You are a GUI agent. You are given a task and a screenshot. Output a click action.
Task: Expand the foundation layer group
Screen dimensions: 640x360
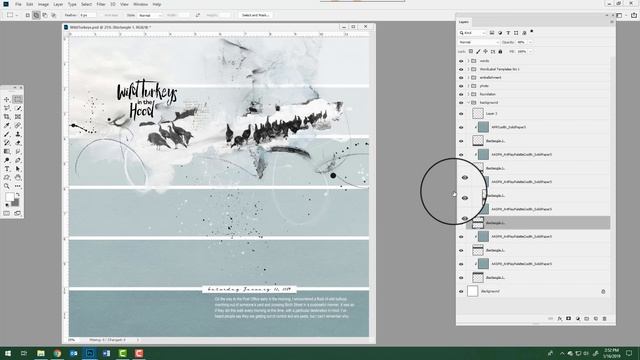[468, 94]
